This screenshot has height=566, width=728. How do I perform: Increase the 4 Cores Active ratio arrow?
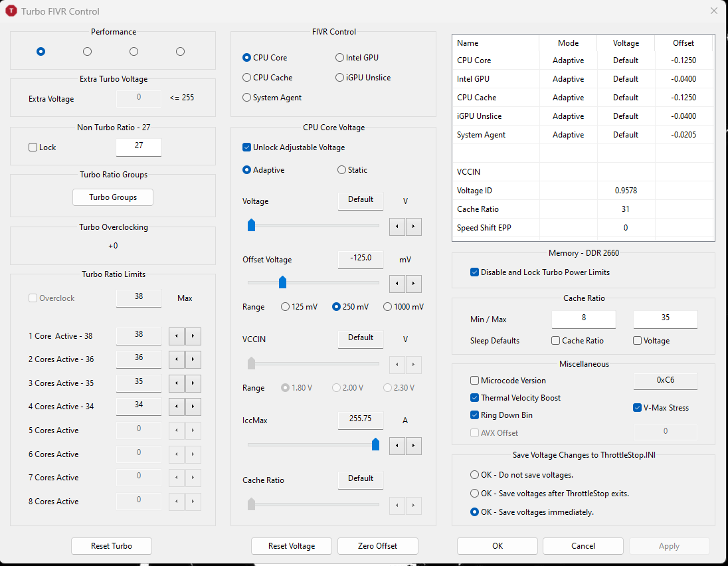193,407
